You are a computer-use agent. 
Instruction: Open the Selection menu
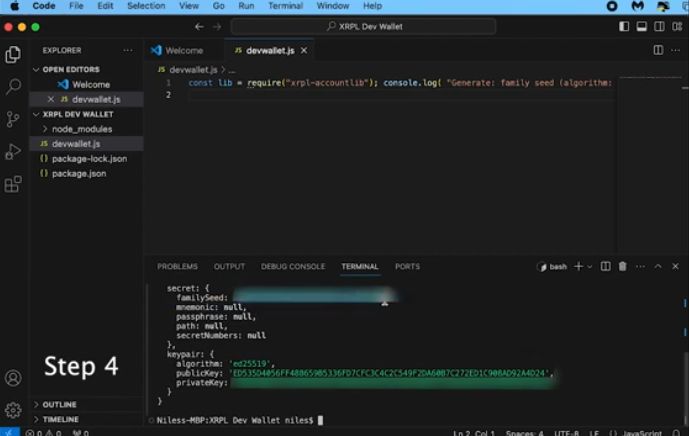146,6
